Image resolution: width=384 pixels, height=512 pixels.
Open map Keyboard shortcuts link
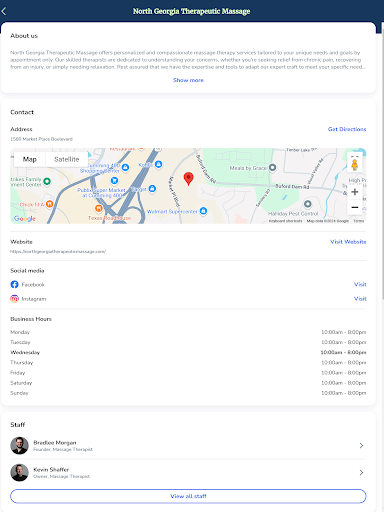tap(285, 221)
